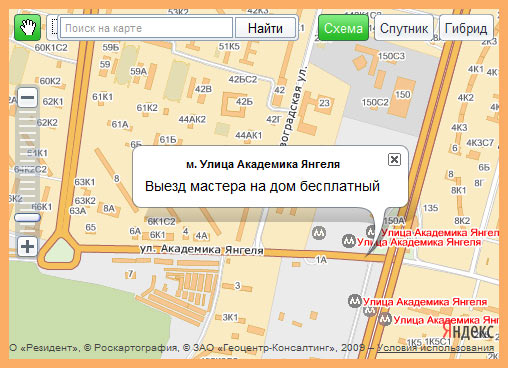Click the zoom in plus button
Image resolution: width=508 pixels, height=368 pixels.
point(27,247)
